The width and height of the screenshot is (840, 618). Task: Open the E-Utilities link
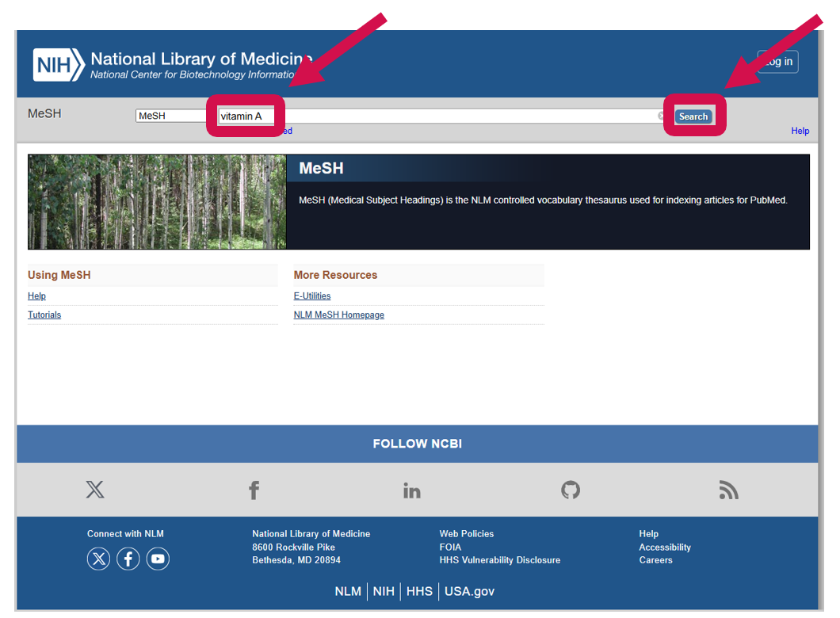point(312,296)
